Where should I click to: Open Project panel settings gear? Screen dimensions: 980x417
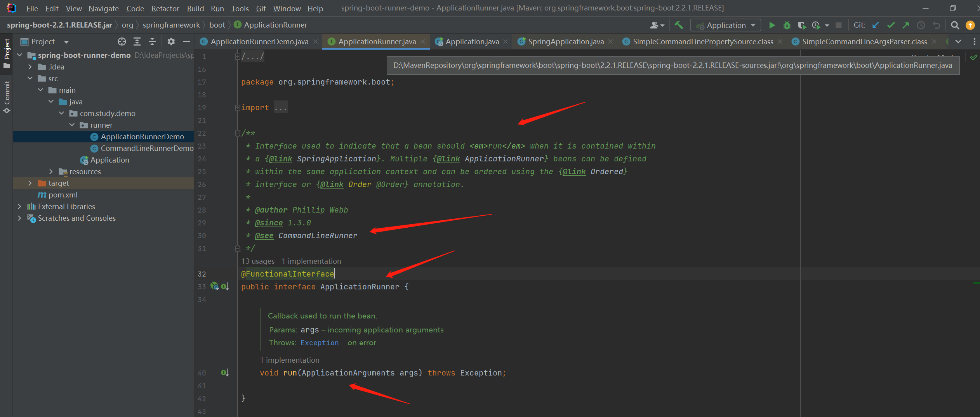pos(171,42)
